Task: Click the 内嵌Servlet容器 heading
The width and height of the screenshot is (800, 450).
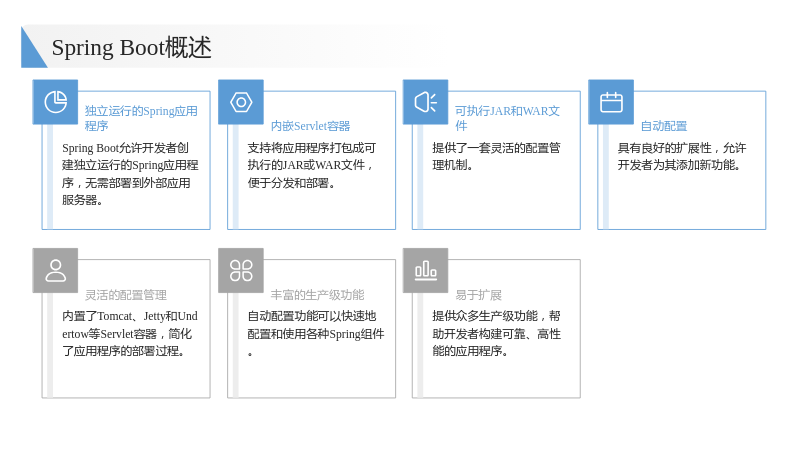Action: tap(310, 126)
